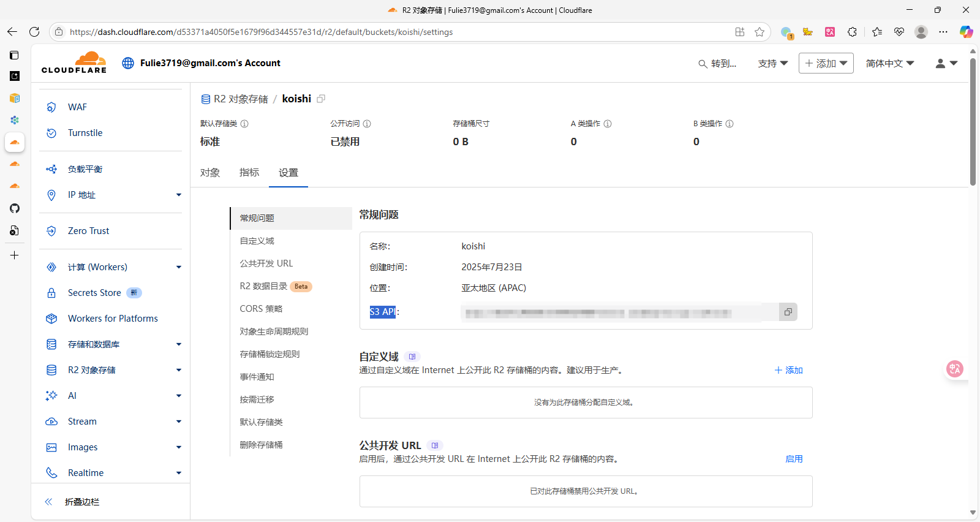The height and width of the screenshot is (522, 980).
Task: Change language via 简体中文 dropdown
Action: 889,64
